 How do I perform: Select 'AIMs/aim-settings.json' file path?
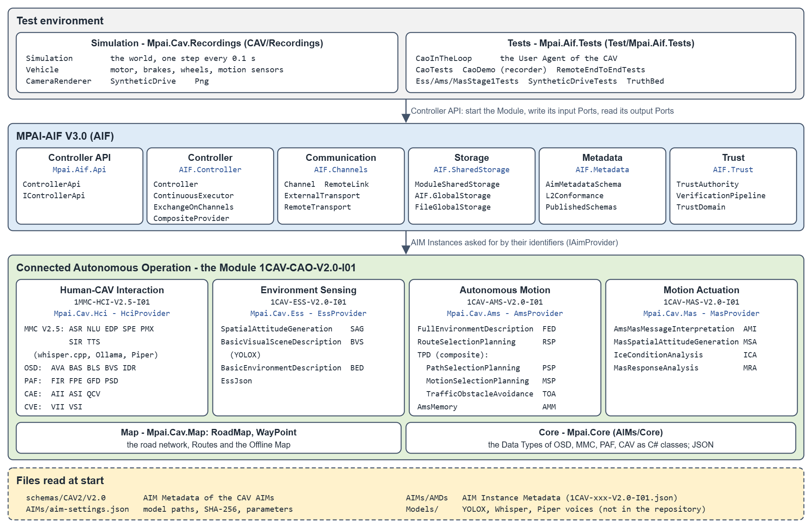(x=78, y=509)
